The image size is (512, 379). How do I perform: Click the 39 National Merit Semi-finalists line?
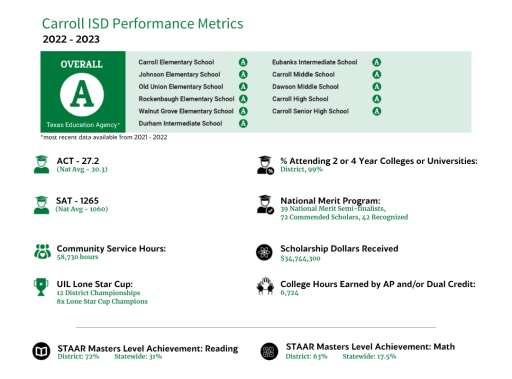[333, 209]
